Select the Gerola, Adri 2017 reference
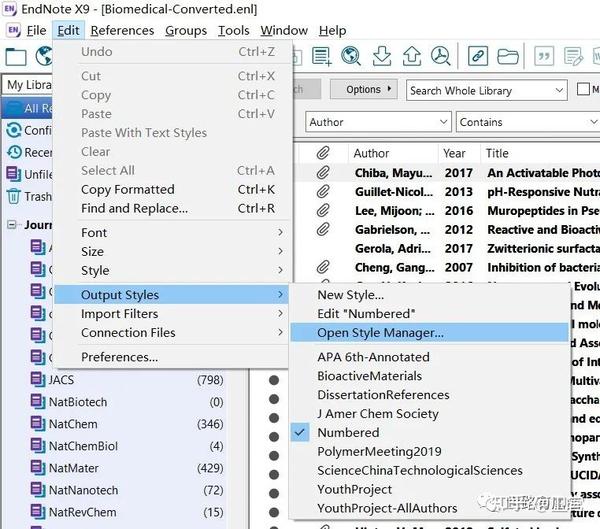The height and width of the screenshot is (529, 600). pos(447,248)
